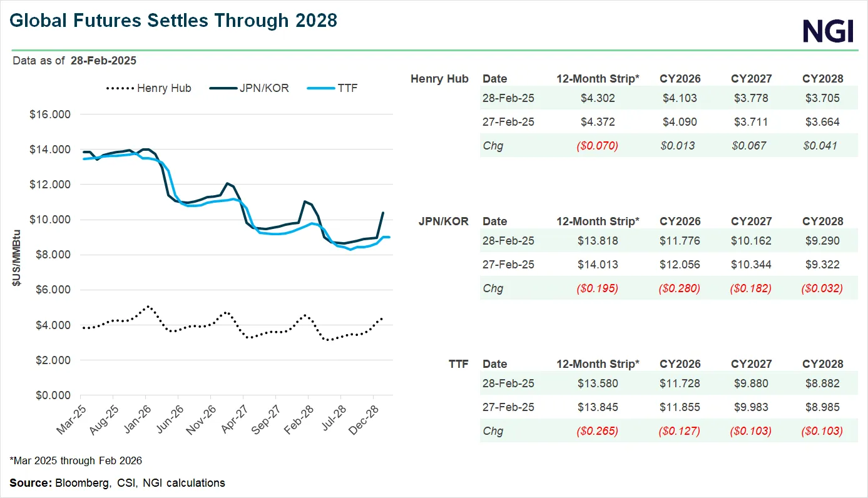Click Henry Hub 12-Month Strip column header
The image size is (868, 498).
point(598,79)
